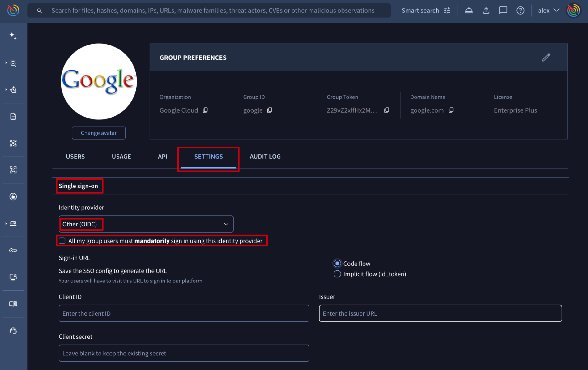Viewport: 588px width, 370px height.
Task: Click the Smart search label
Action: pyautogui.click(x=420, y=11)
